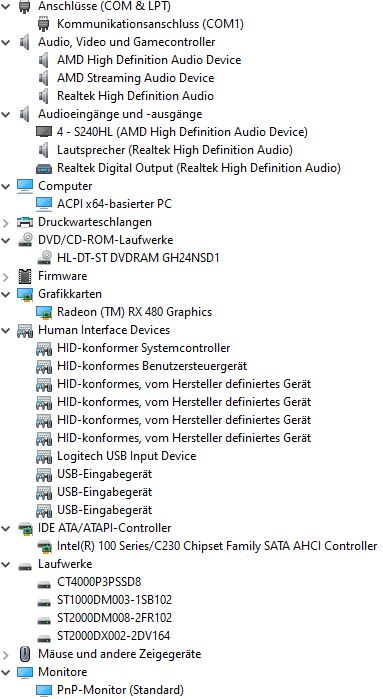Click the AMD Streaming Audio Device speaker icon

(x=44, y=78)
